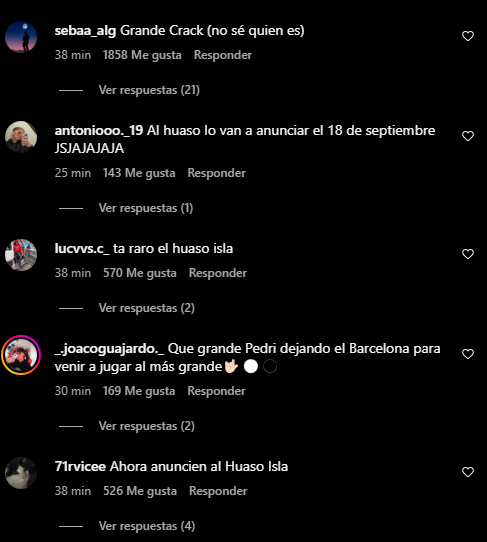Open the lucvvs.c_ username link
Viewport: 487px width, 542px height.
point(82,249)
